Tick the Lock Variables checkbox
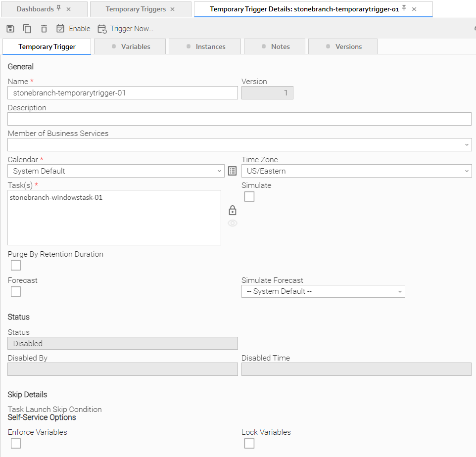 (249, 443)
